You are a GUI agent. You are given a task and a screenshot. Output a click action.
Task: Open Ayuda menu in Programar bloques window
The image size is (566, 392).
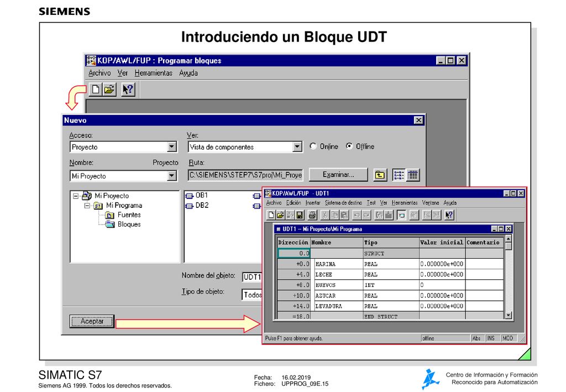[188, 73]
